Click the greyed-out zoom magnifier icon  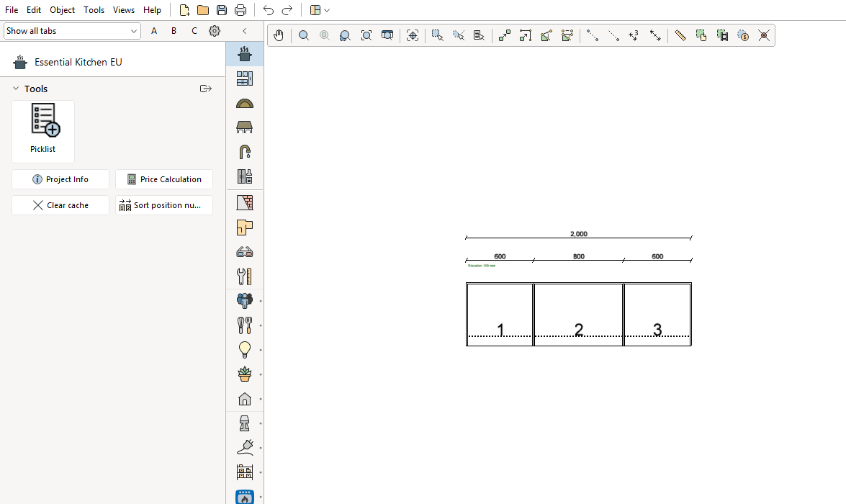point(324,35)
